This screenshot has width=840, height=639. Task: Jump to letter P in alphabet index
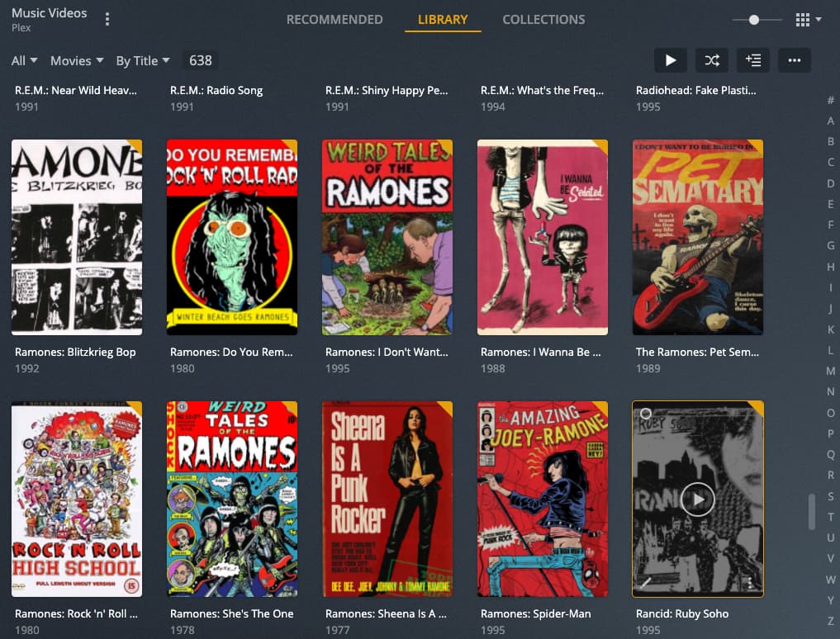[830, 433]
